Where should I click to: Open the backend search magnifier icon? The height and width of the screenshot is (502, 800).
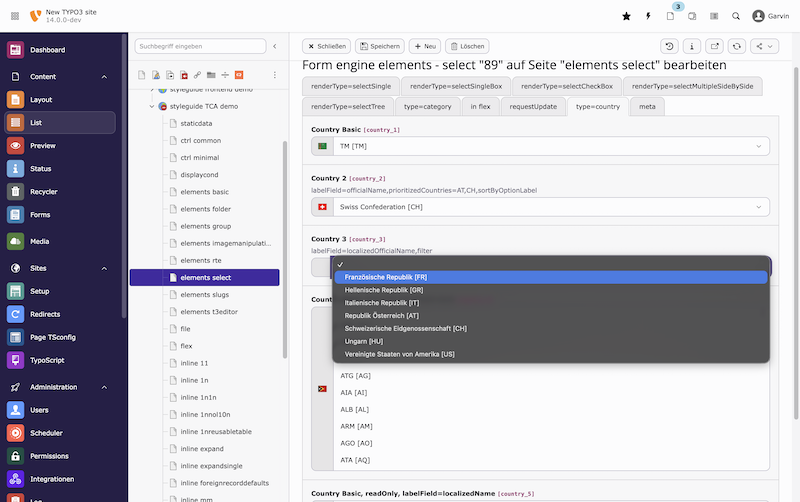pos(736,16)
